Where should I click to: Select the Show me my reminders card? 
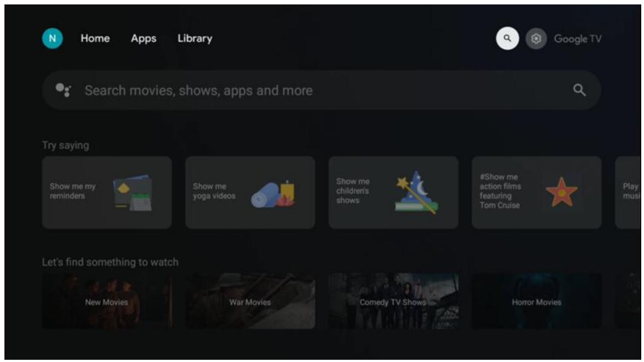(x=107, y=192)
